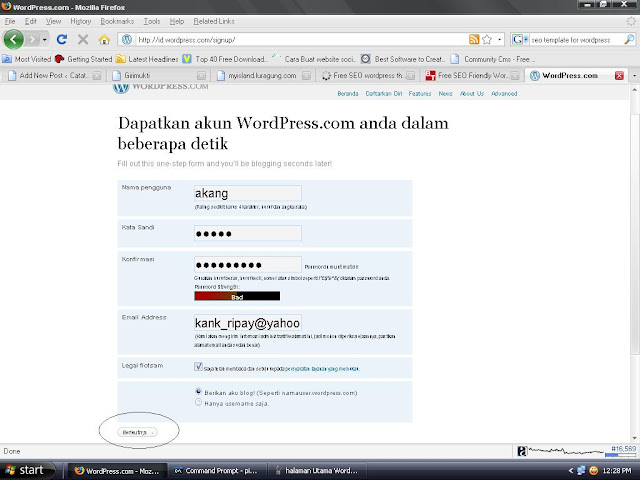
Task: Click the Advanced link
Action: click(504, 93)
